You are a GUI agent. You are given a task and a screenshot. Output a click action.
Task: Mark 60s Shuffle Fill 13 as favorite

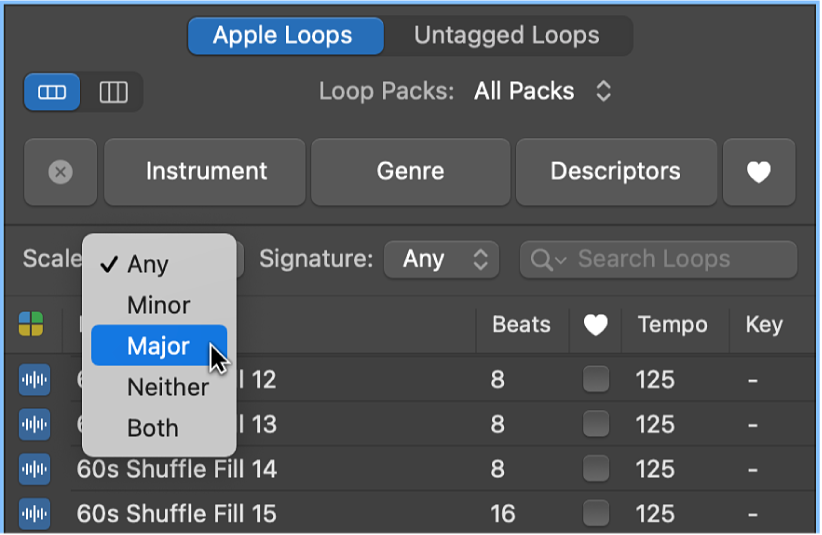tap(596, 424)
